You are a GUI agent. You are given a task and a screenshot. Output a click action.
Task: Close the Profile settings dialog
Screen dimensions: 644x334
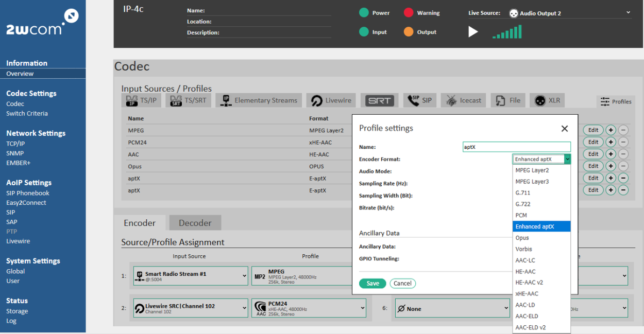[x=565, y=129]
